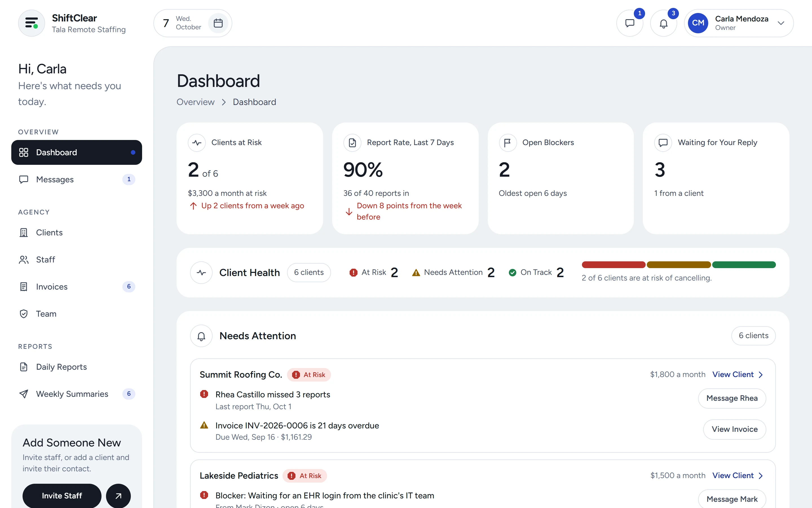Open Invoices in the sidebar

[x=76, y=286]
